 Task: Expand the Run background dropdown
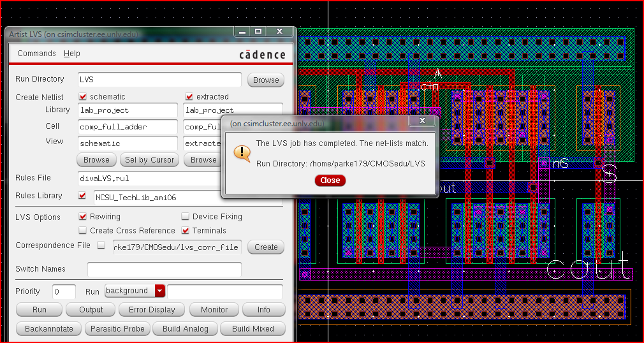(x=160, y=291)
